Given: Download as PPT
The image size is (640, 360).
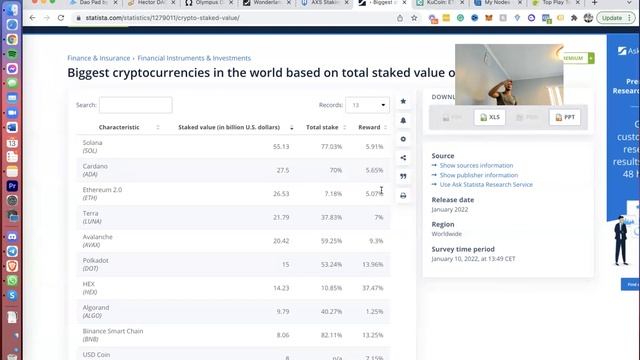Looking at the screenshot, I should click(565, 118).
